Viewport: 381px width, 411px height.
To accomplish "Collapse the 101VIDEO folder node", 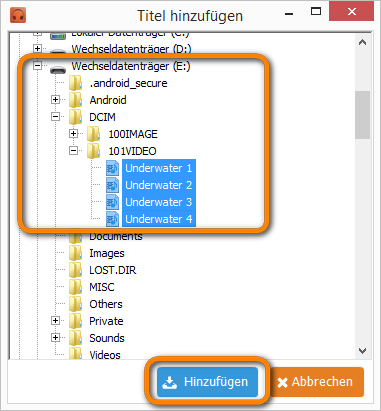I will click(74, 151).
